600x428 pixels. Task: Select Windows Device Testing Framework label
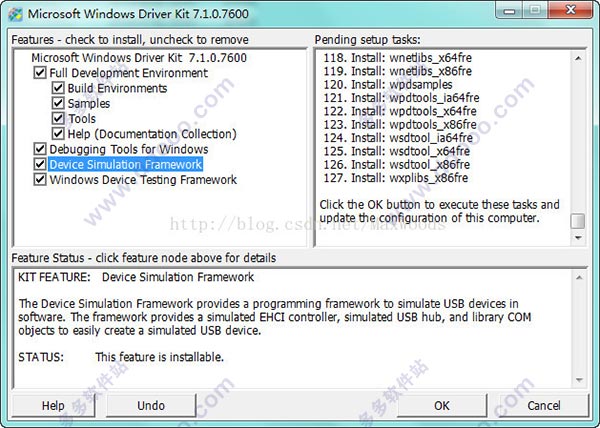[143, 180]
